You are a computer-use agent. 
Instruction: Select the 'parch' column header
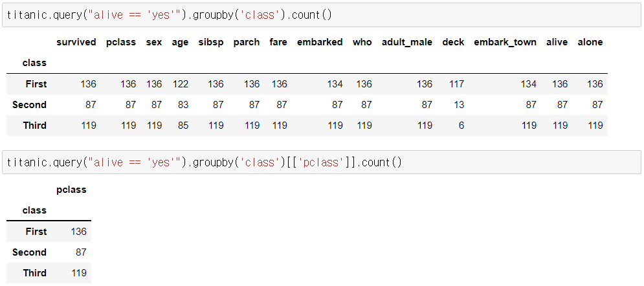tap(247, 42)
